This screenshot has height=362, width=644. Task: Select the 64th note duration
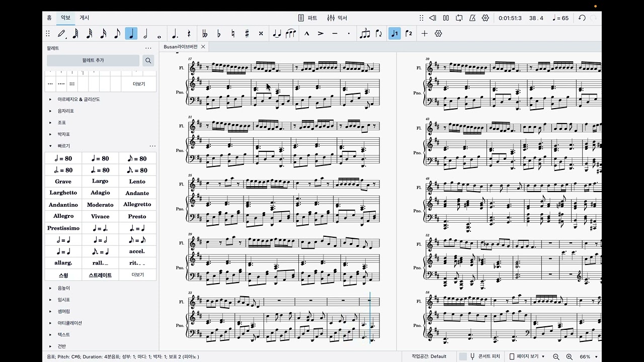(x=75, y=34)
